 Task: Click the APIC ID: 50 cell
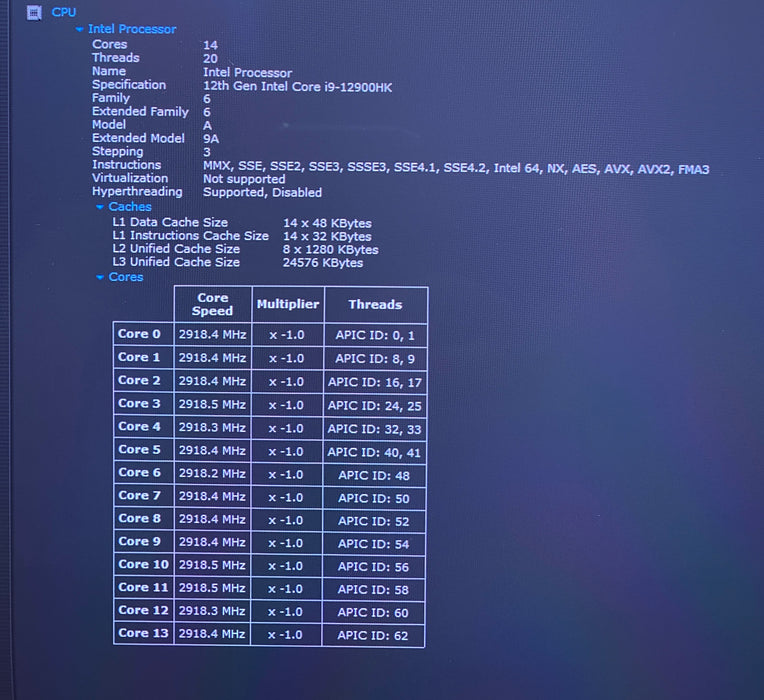coord(374,498)
